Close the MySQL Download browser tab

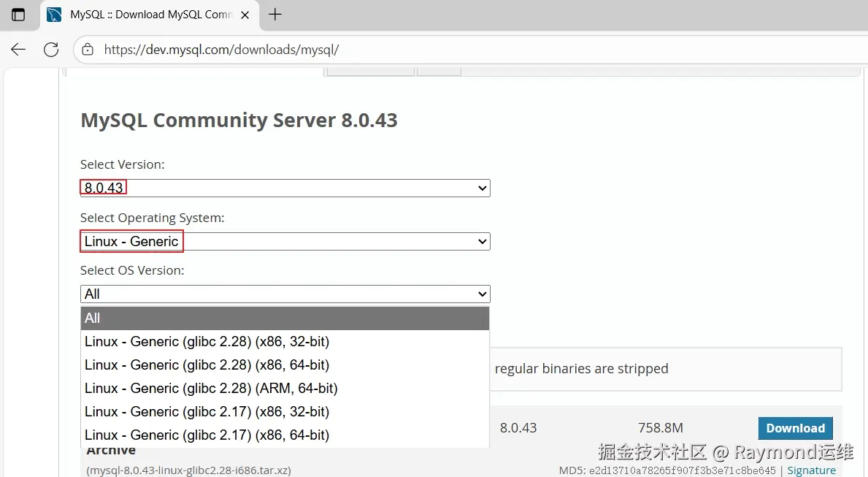245,15
